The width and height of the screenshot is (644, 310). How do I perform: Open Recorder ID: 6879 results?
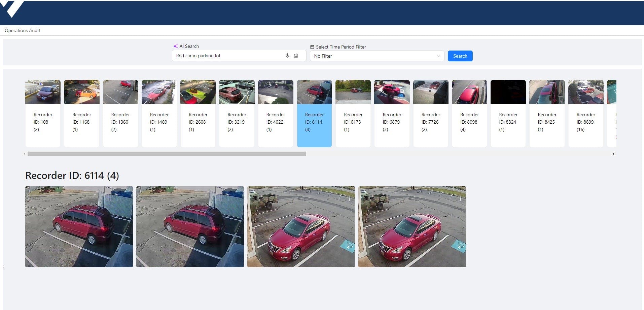coord(392,113)
